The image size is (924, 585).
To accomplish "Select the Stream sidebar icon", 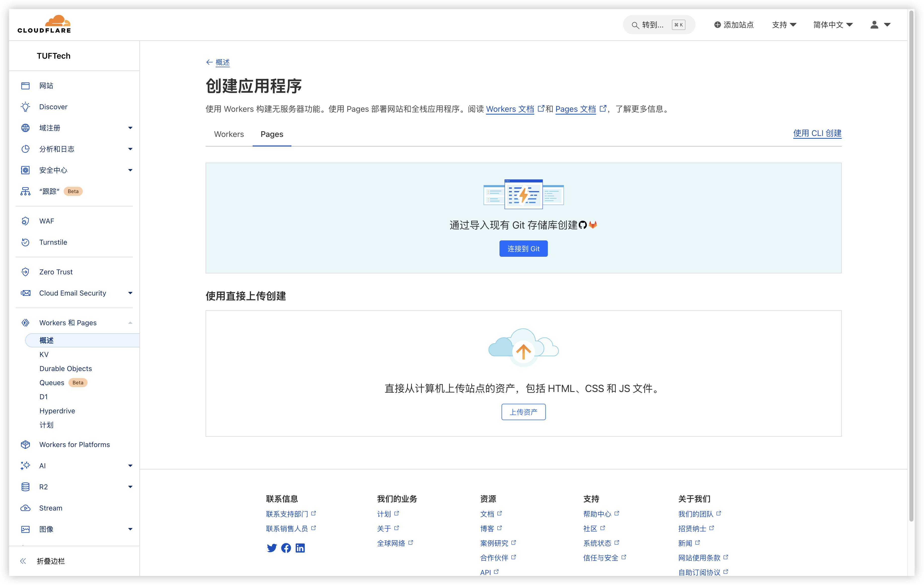I will (25, 508).
